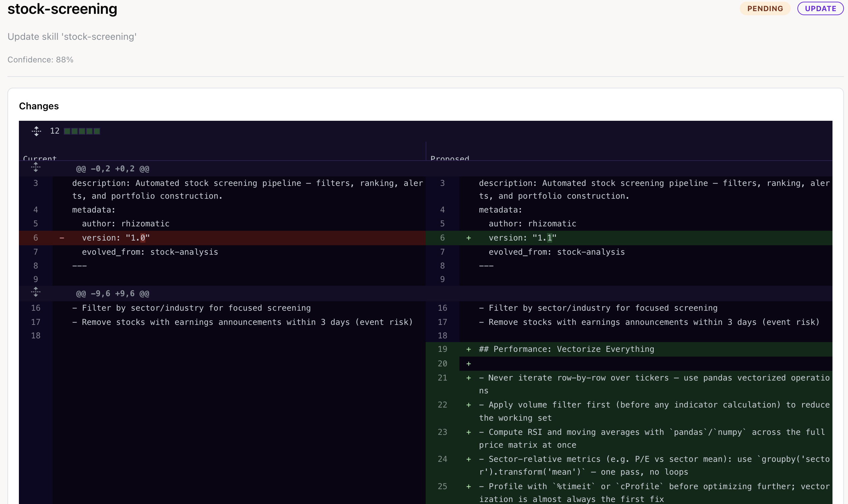Click the plus marker on the "Apply volume filter" line
Viewport: 848px width, 504px height.
(x=469, y=405)
